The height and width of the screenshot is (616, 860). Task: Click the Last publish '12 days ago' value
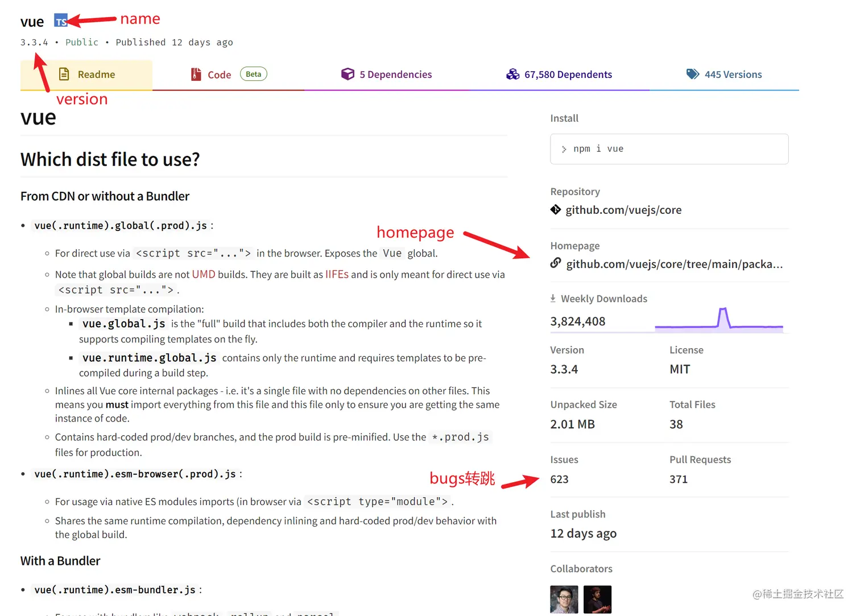(x=584, y=534)
